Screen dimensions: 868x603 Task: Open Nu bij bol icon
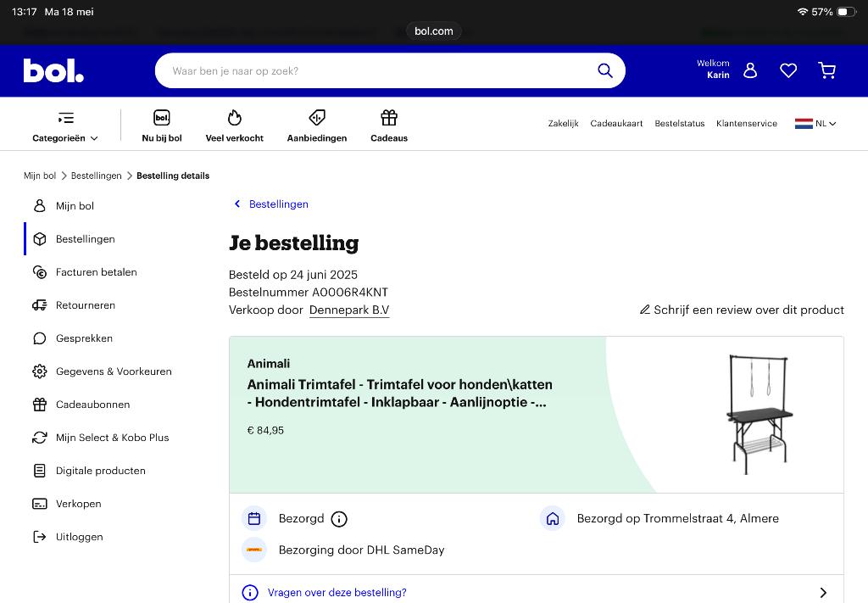(x=162, y=117)
